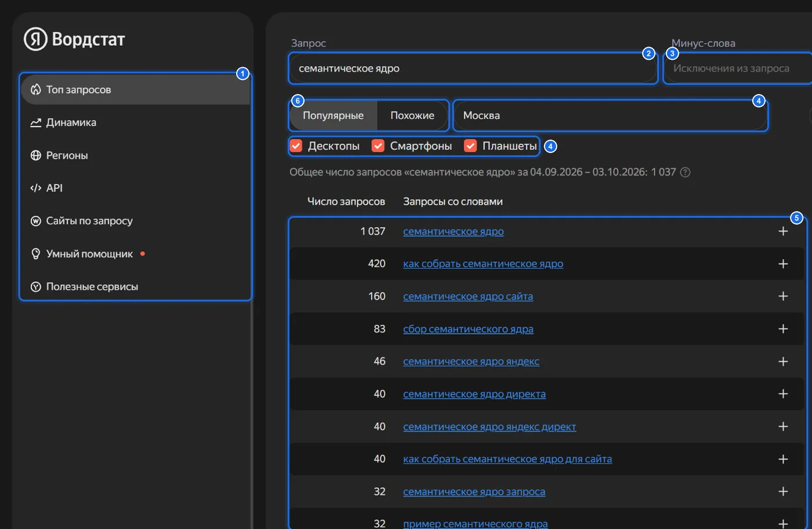This screenshot has height=529, width=812.
Task: Uncheck the Десктопы checkbox
Action: click(296, 146)
